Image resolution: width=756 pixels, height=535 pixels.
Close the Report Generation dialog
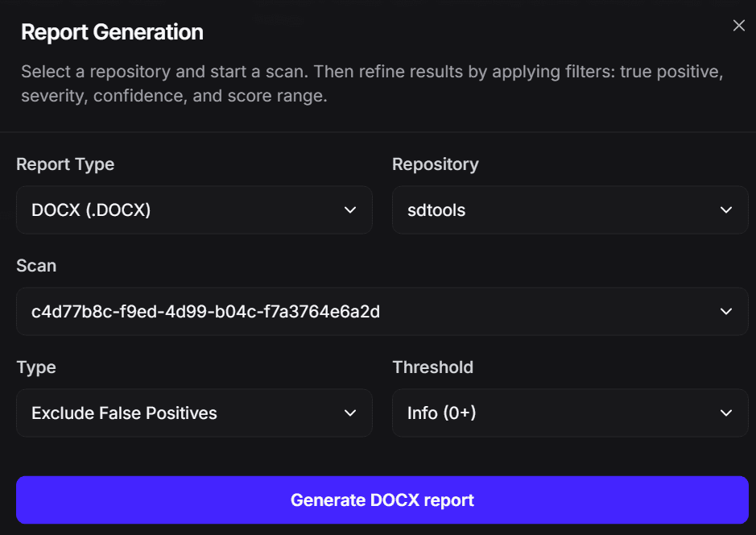(738, 26)
